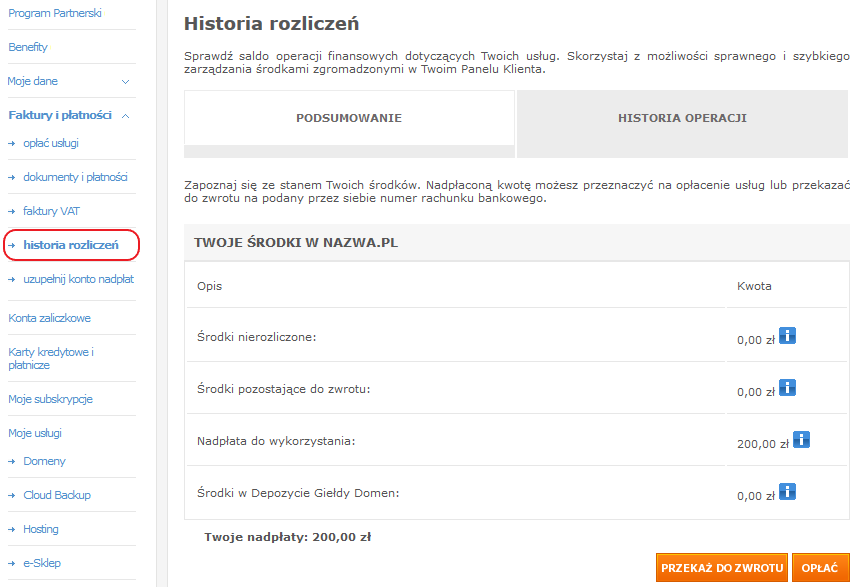Click the Środki pozostające do zwrotu row label
Viewport: 855px width, 587px height.
[x=284, y=389]
